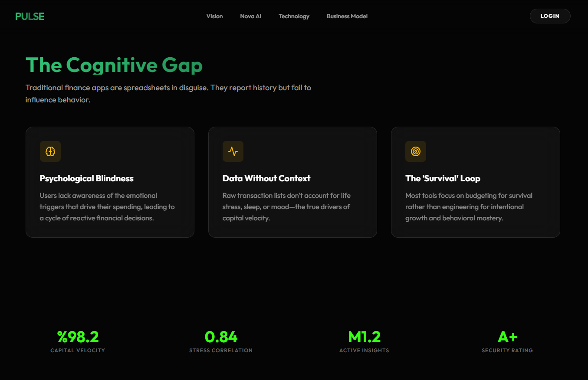Click the Psychological Blindness heading
Viewport: 588px width, 380px height.
86,178
